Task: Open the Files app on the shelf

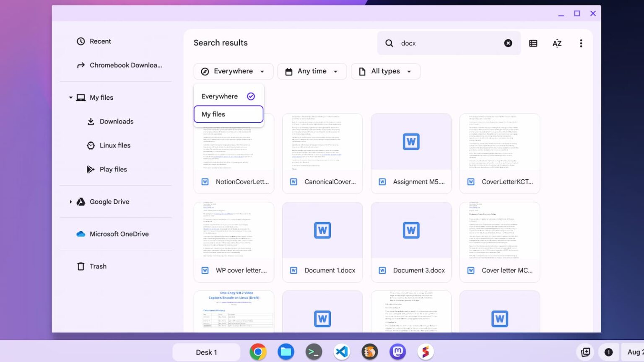Action: 286,352
